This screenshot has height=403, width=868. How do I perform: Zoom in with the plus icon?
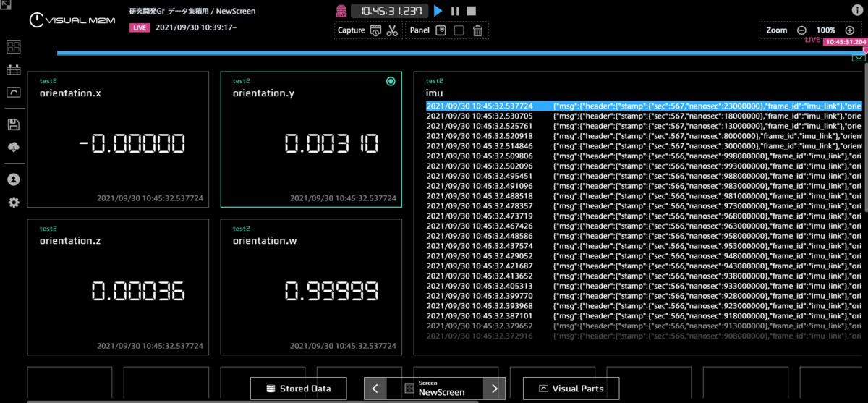click(850, 30)
